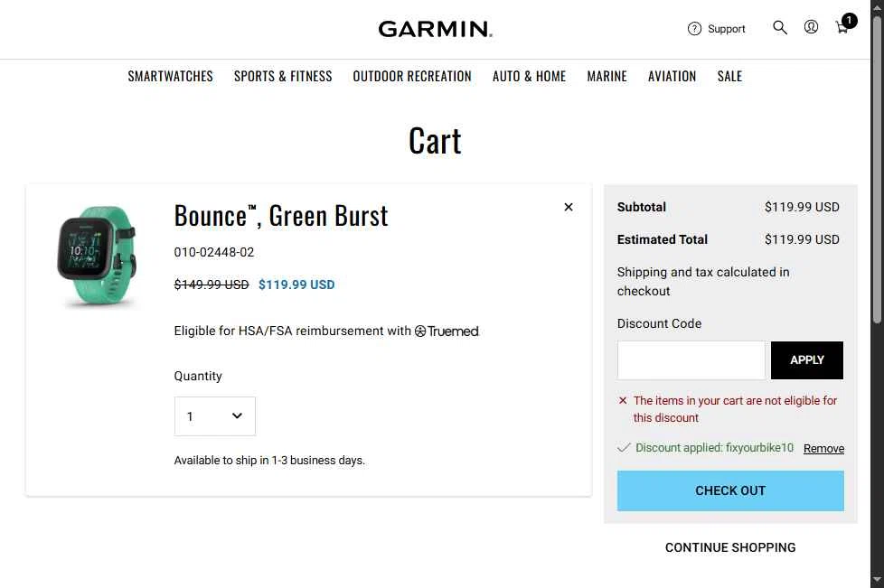The width and height of the screenshot is (884, 588).
Task: Open the search magnifier icon
Action: point(780,28)
